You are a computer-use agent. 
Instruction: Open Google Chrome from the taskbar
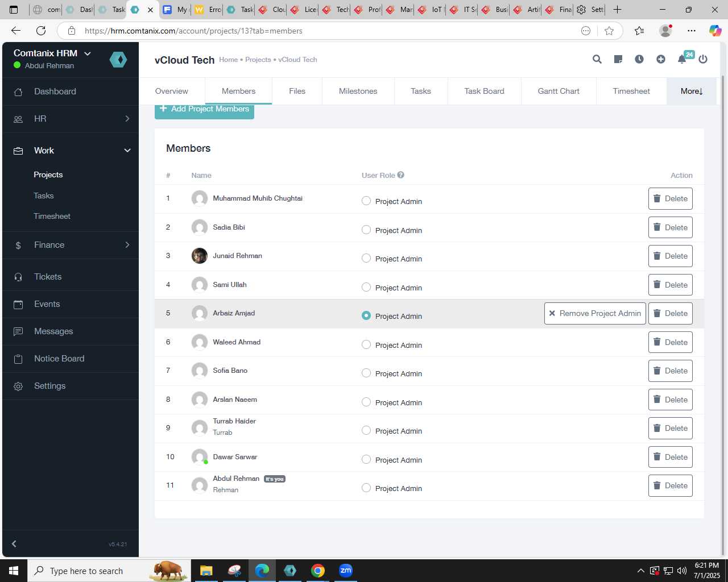tap(318, 571)
